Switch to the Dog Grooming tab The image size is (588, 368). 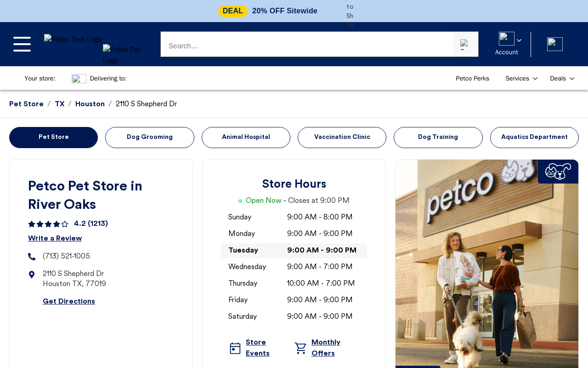(x=150, y=138)
